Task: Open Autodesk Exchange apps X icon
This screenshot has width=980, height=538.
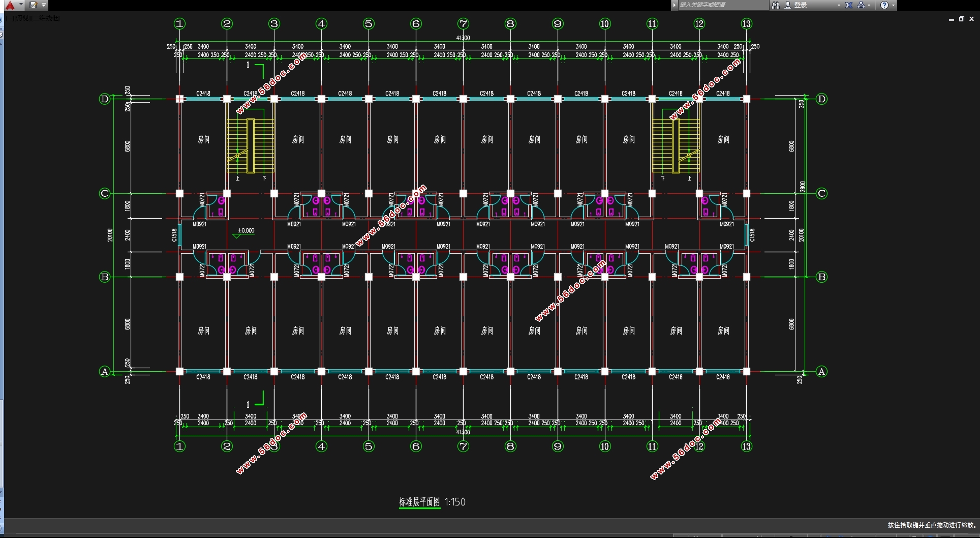Action: click(848, 5)
